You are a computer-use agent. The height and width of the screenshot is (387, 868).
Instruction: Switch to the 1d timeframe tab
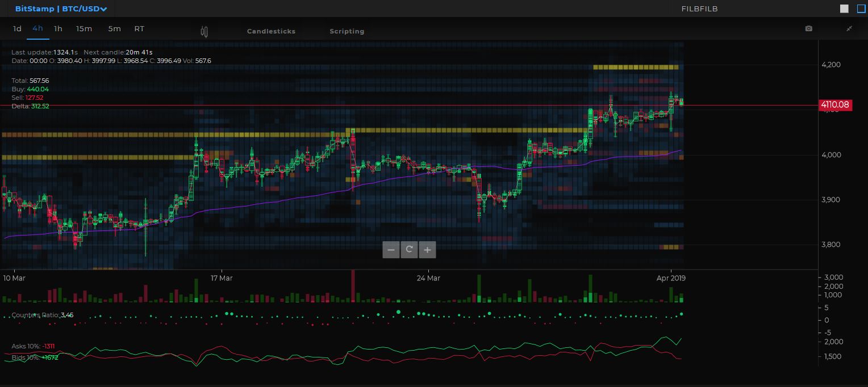point(16,28)
